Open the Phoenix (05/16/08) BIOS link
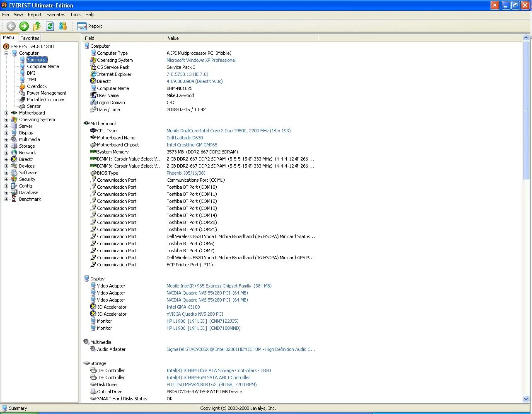The image size is (532, 414). coord(186,173)
